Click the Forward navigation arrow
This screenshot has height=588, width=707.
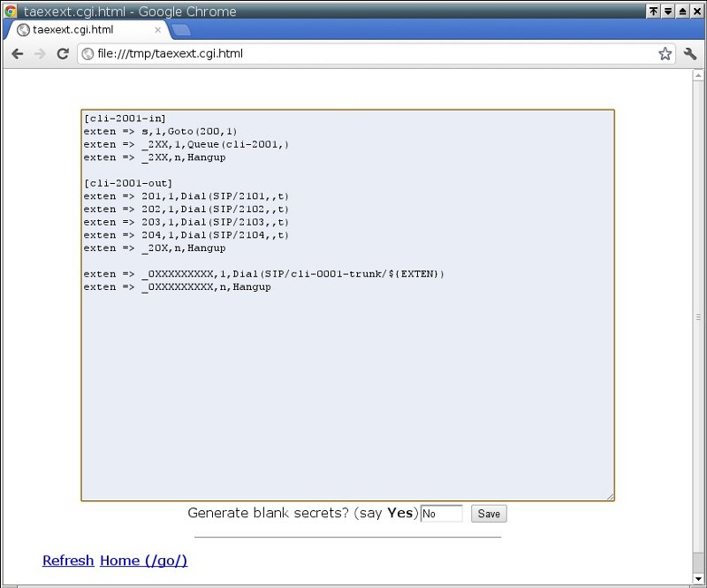tap(40, 54)
